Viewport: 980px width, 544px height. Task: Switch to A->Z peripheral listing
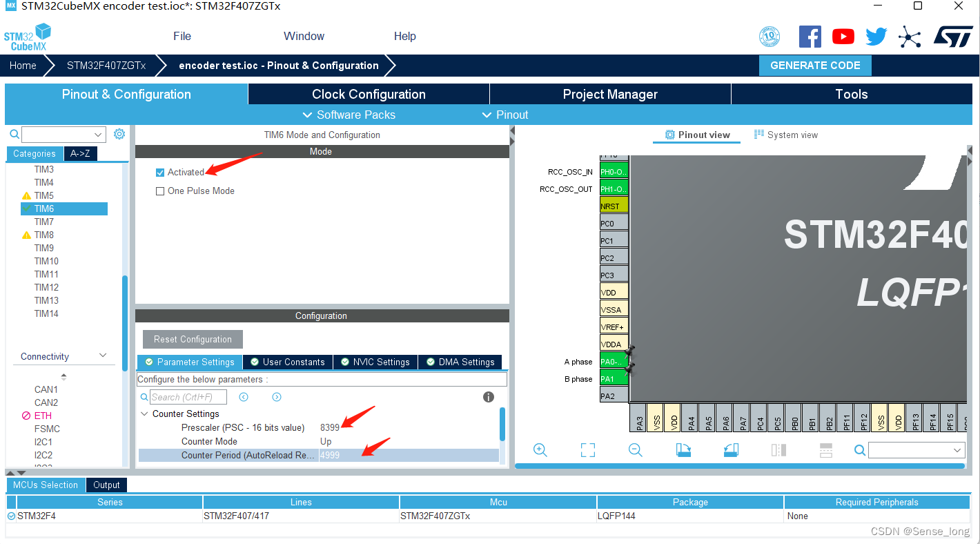(x=80, y=153)
